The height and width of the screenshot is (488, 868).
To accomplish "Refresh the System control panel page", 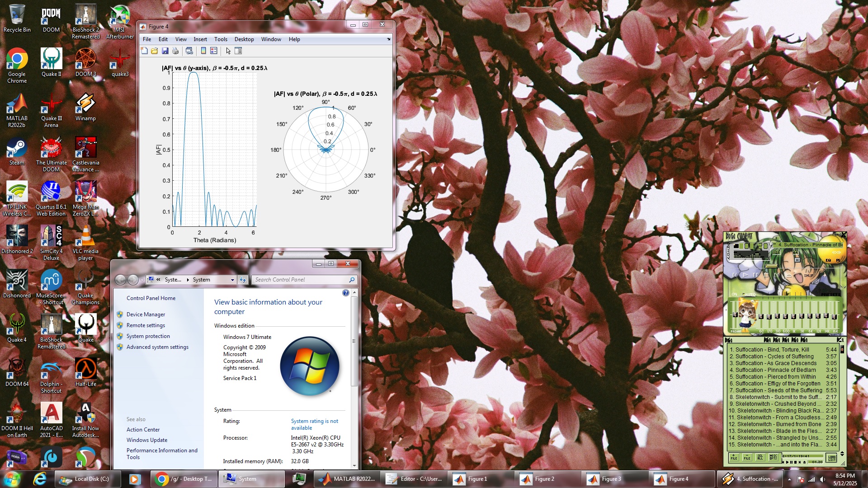I will point(243,280).
